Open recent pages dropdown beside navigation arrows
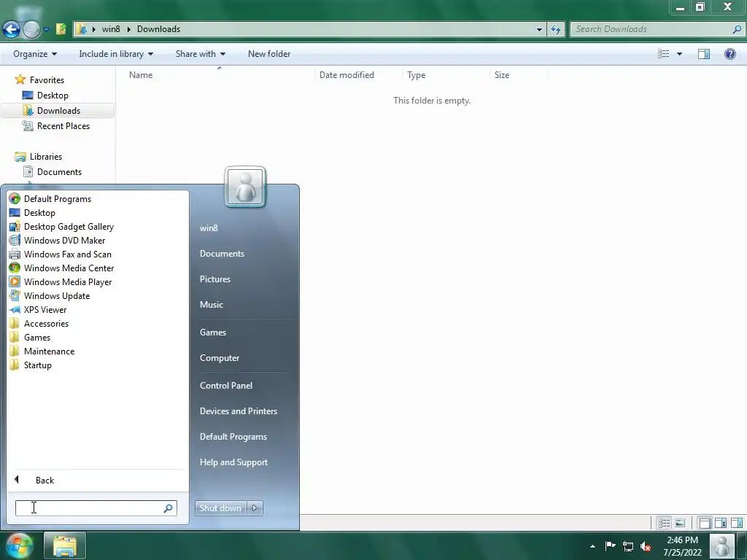The width and height of the screenshot is (747, 560). (46, 29)
